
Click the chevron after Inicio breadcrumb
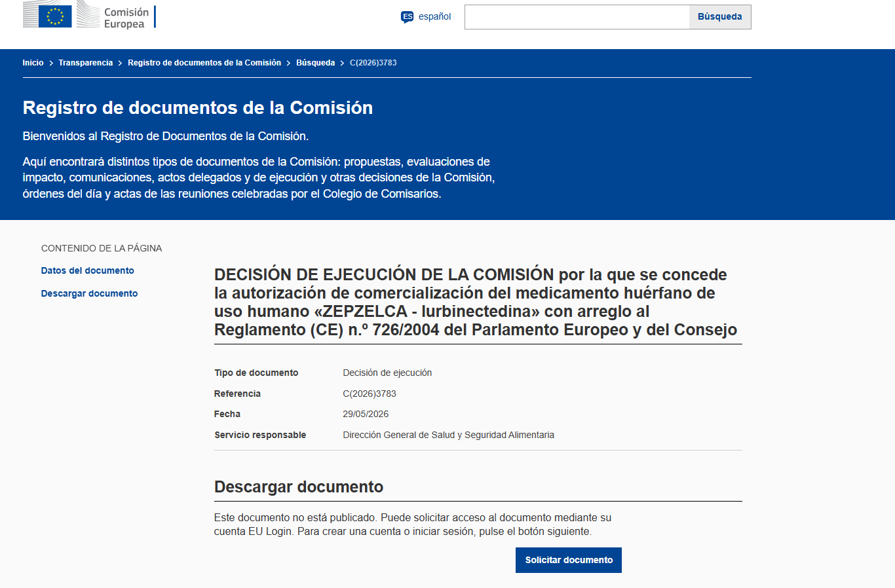(x=51, y=63)
